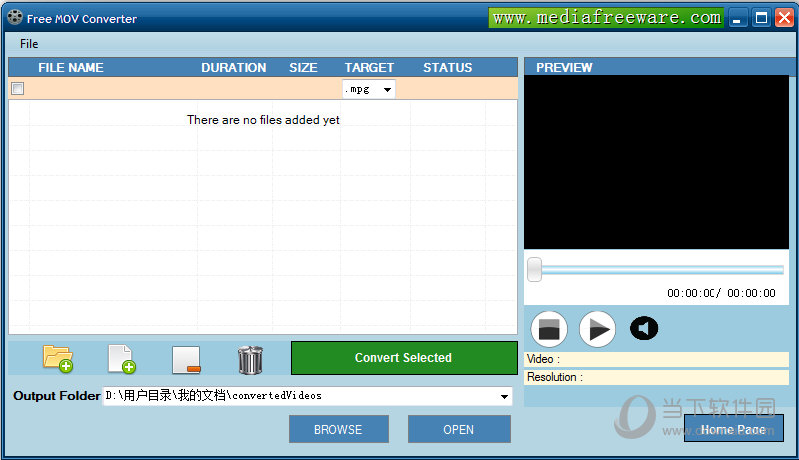
Task: Maximize the Free MOV Converter window
Action: tap(761, 18)
